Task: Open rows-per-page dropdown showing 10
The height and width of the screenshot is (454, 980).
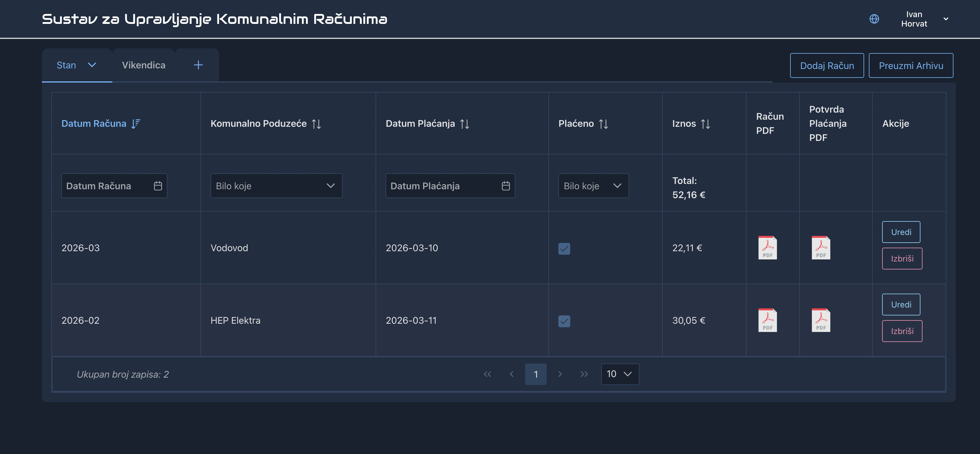Action: coord(619,374)
